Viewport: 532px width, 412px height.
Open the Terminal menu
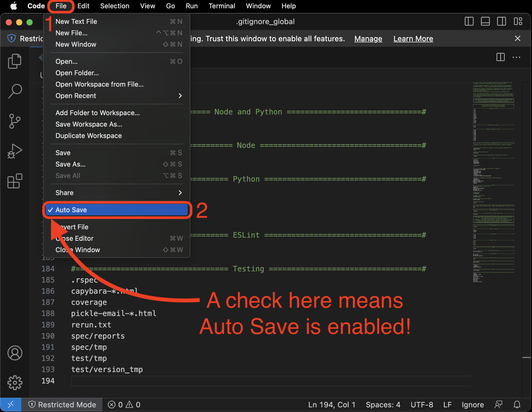[222, 6]
